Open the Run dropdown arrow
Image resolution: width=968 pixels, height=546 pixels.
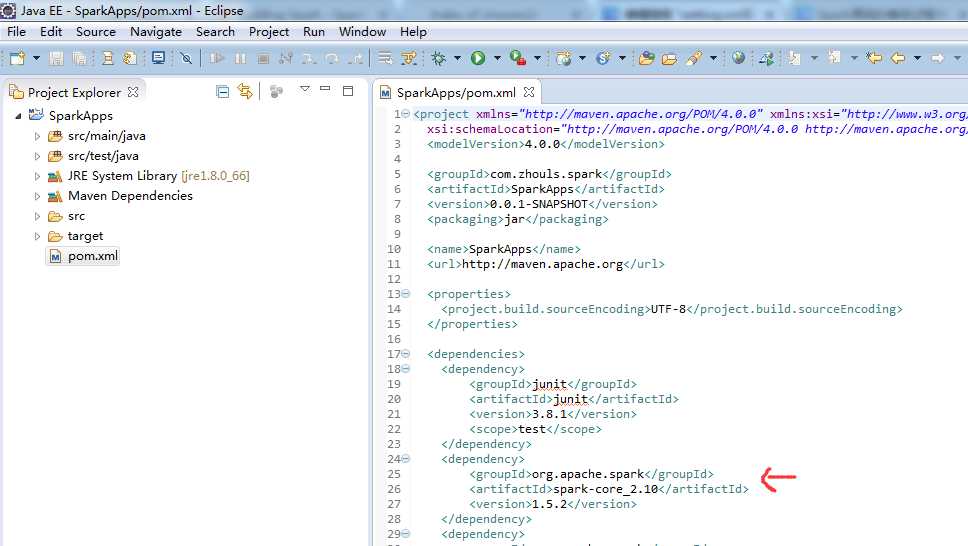pos(497,58)
